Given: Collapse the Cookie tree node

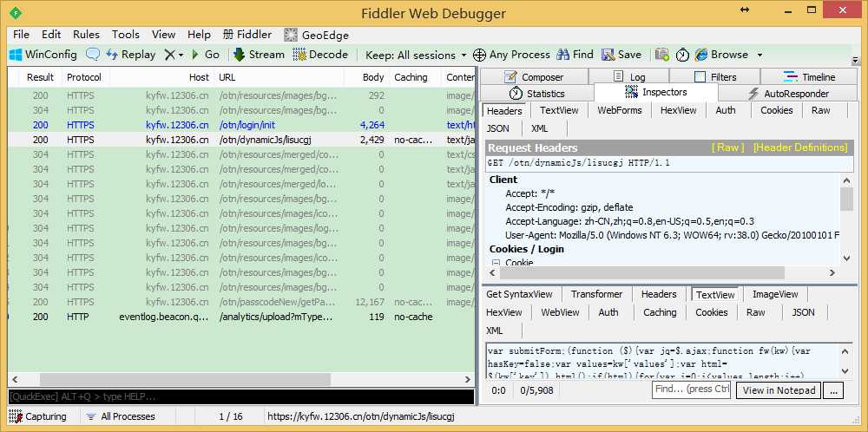Looking at the screenshot, I should [x=496, y=263].
